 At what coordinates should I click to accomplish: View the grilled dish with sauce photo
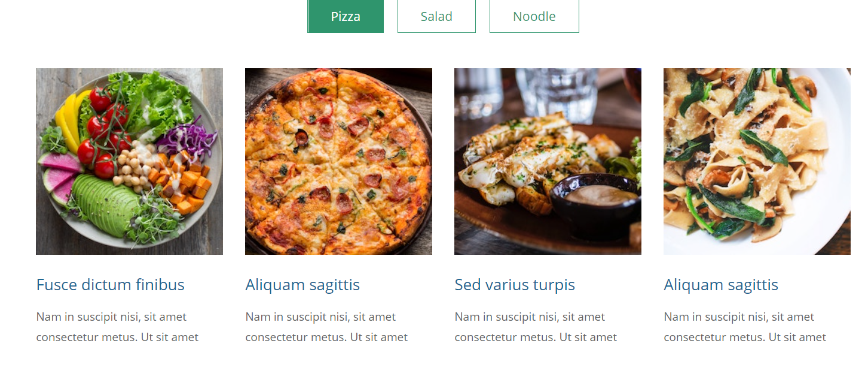(548, 162)
